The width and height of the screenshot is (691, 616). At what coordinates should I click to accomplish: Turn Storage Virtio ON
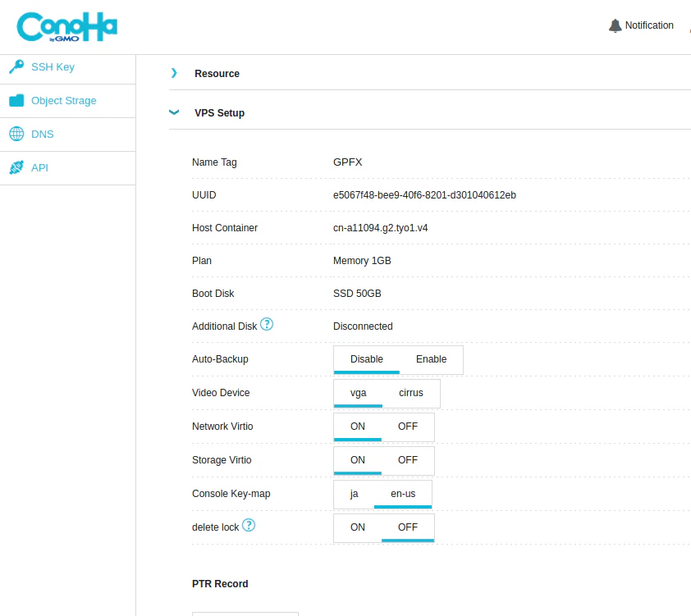coord(357,460)
